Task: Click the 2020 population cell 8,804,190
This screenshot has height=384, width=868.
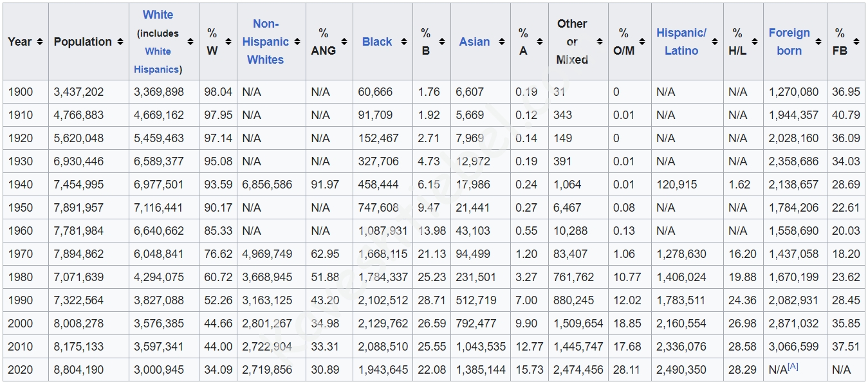Action: coord(78,370)
